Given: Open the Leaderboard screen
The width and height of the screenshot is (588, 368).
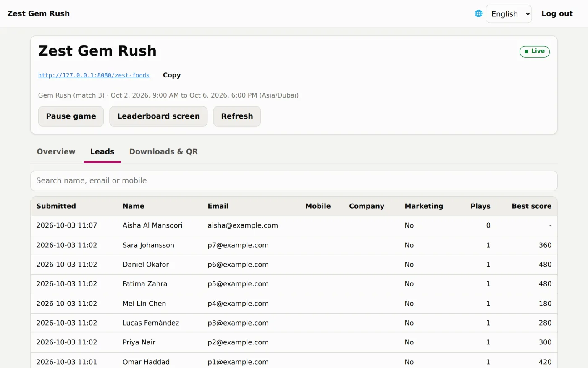Looking at the screenshot, I should pos(158,116).
